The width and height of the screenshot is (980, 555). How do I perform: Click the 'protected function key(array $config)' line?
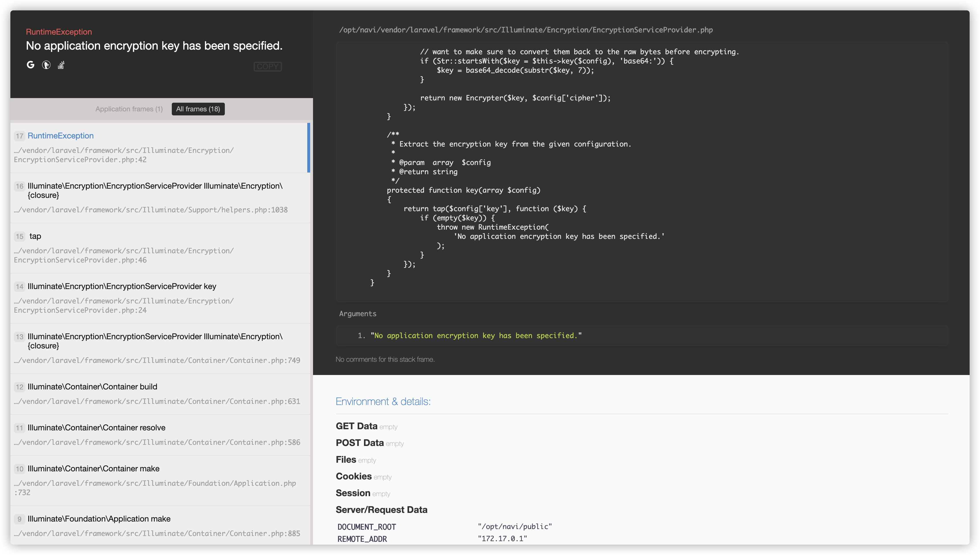pyautogui.click(x=463, y=190)
